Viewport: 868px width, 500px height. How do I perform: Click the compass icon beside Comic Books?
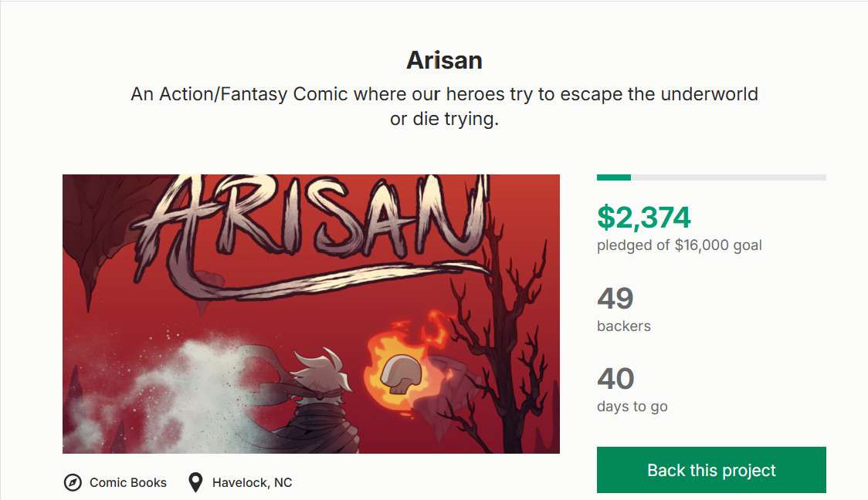73,483
